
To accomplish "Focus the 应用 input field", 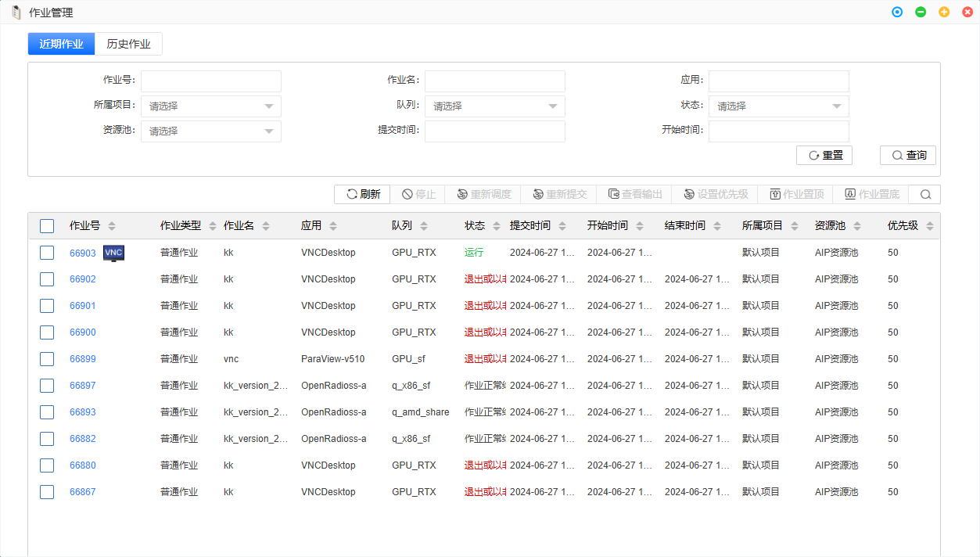I will pyautogui.click(x=779, y=81).
